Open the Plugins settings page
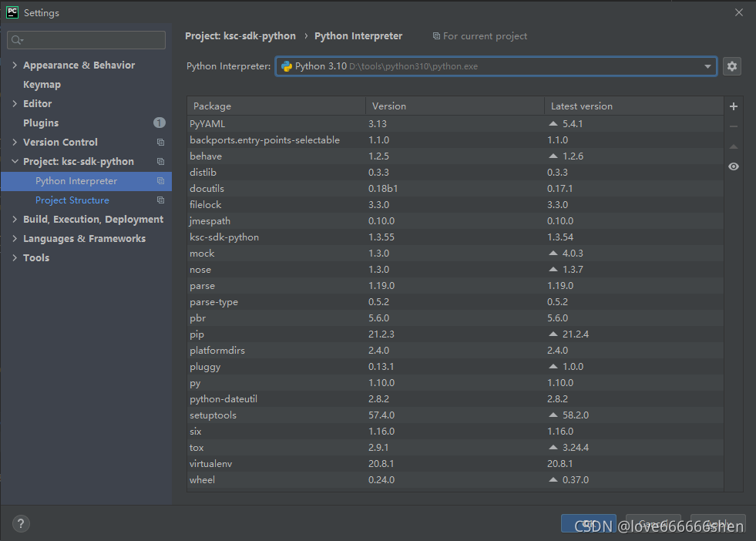This screenshot has height=541, width=756. coord(41,123)
